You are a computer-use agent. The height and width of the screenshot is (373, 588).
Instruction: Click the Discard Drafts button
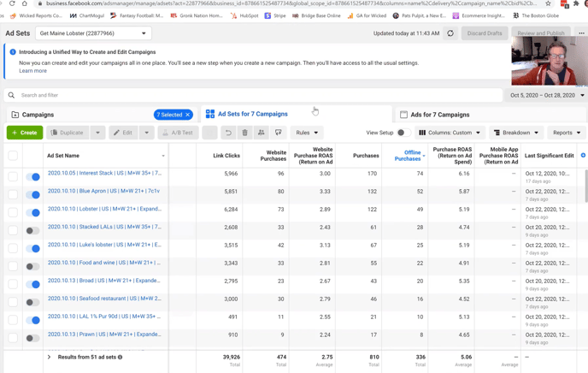point(485,33)
